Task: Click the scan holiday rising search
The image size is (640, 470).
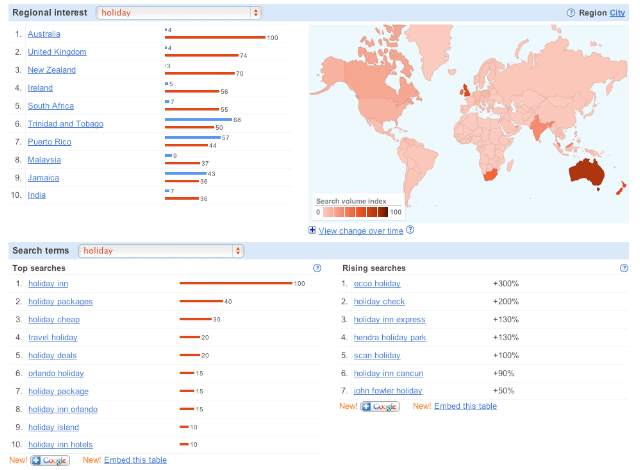Action: pos(377,355)
